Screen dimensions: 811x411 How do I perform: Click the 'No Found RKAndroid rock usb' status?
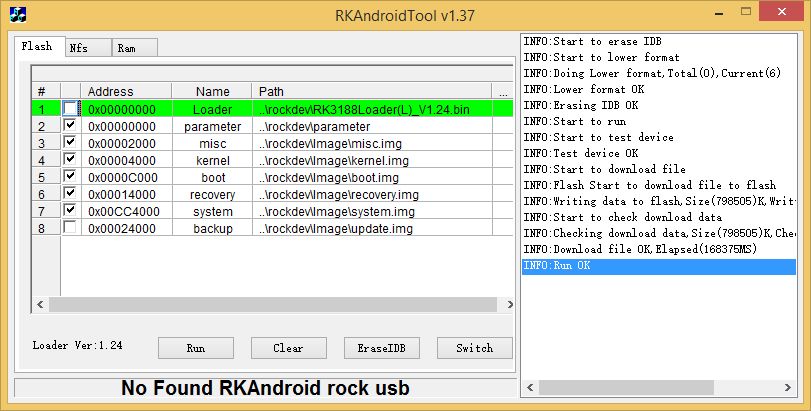tap(265, 388)
